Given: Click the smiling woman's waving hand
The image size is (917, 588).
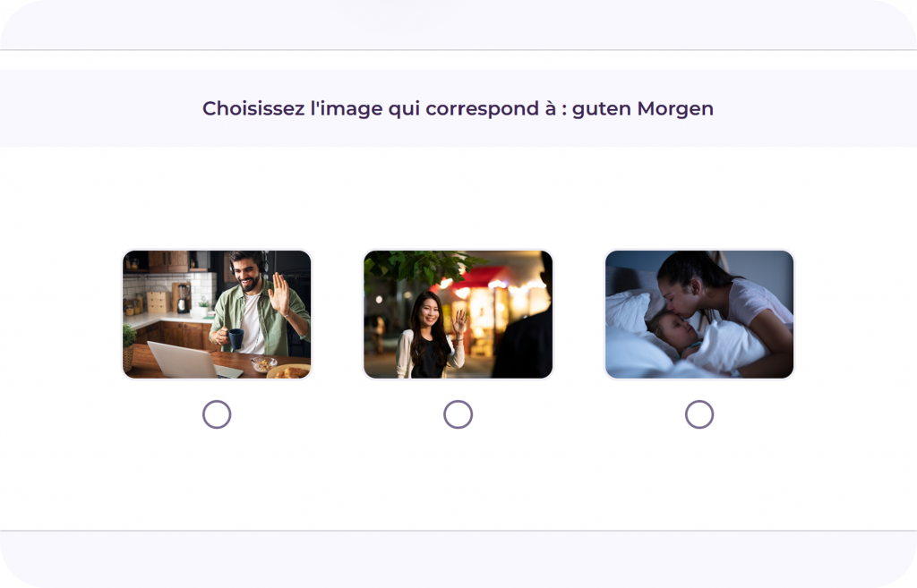Looking at the screenshot, I should tap(460, 320).
